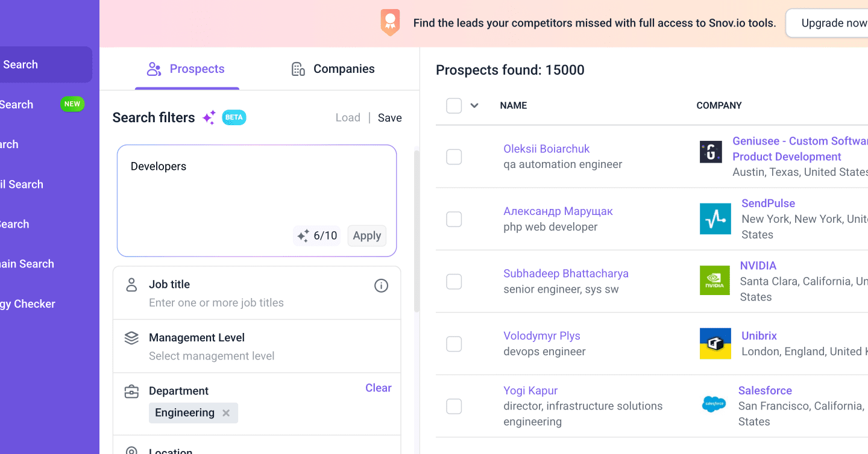The image size is (868, 454).
Task: Click the Unibrix company logo
Action: (x=715, y=344)
